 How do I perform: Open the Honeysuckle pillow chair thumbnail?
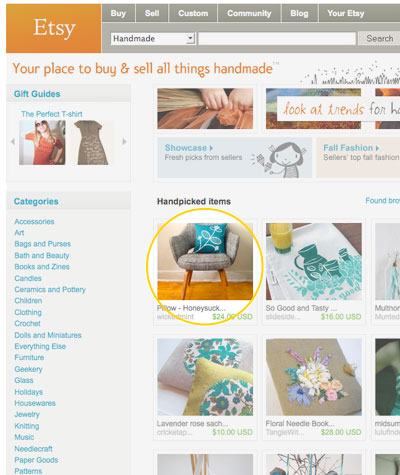click(x=205, y=261)
